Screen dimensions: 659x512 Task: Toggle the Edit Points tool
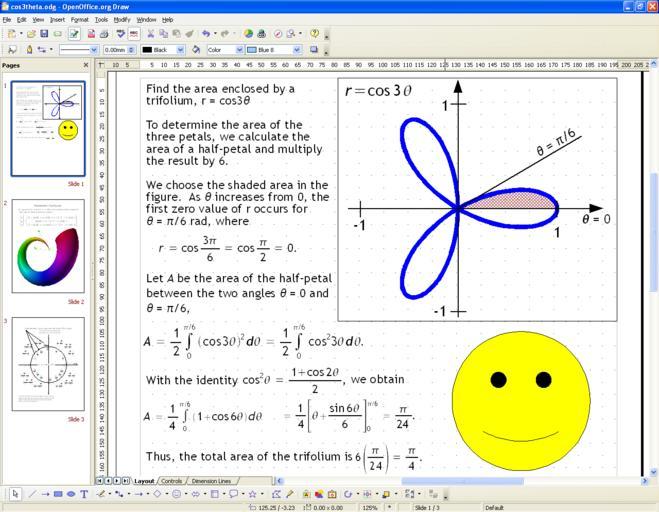pyautogui.click(x=275, y=494)
